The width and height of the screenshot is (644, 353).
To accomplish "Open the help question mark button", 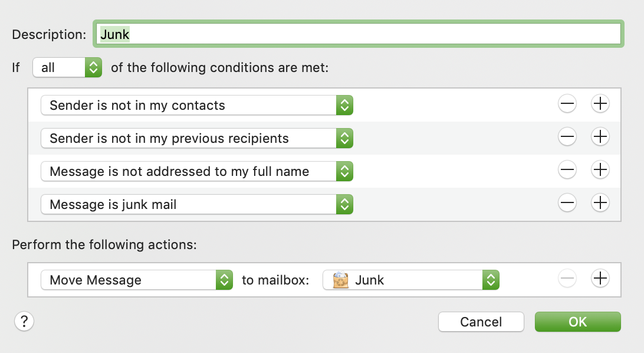I will click(24, 321).
